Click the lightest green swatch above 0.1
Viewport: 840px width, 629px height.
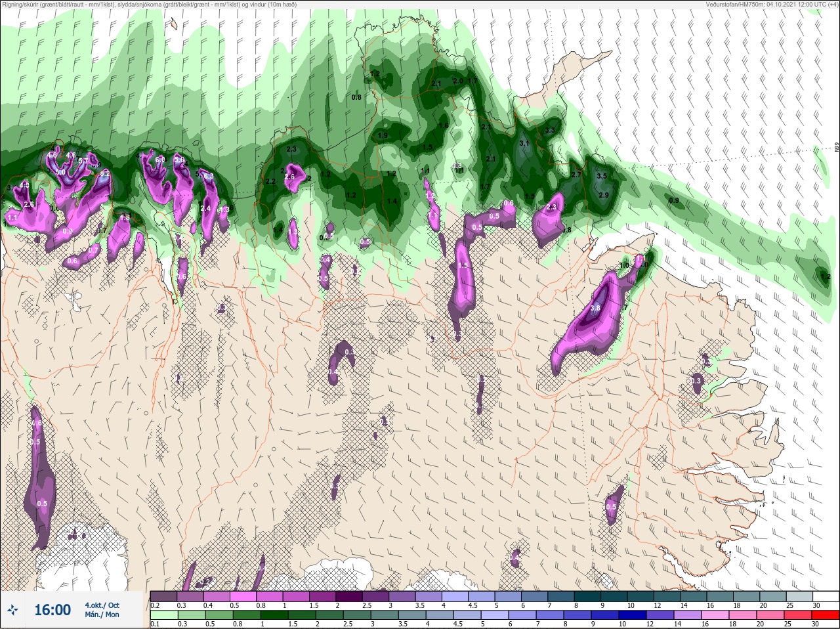[x=163, y=616]
